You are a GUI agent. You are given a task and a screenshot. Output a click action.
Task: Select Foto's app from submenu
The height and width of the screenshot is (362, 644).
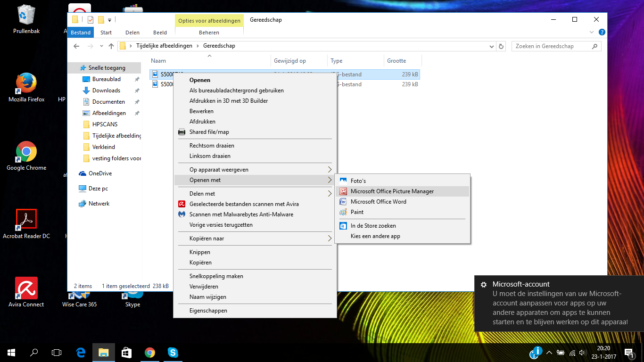(x=358, y=181)
